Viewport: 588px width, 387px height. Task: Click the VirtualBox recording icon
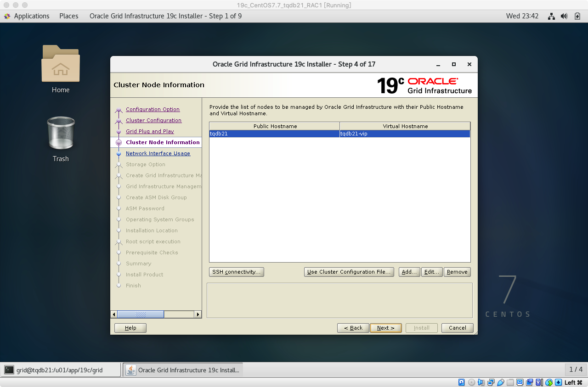(x=529, y=382)
